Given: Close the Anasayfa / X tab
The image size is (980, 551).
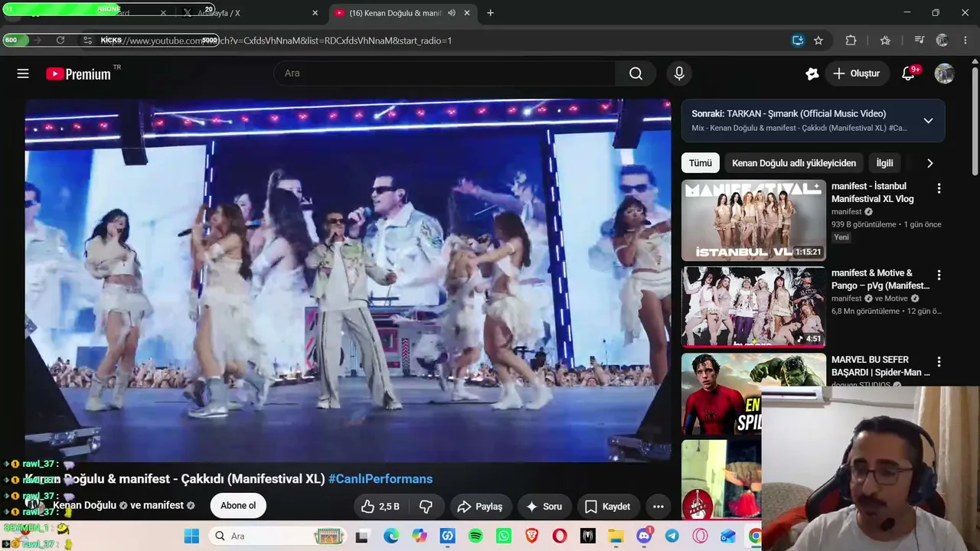Looking at the screenshot, I should (x=315, y=13).
